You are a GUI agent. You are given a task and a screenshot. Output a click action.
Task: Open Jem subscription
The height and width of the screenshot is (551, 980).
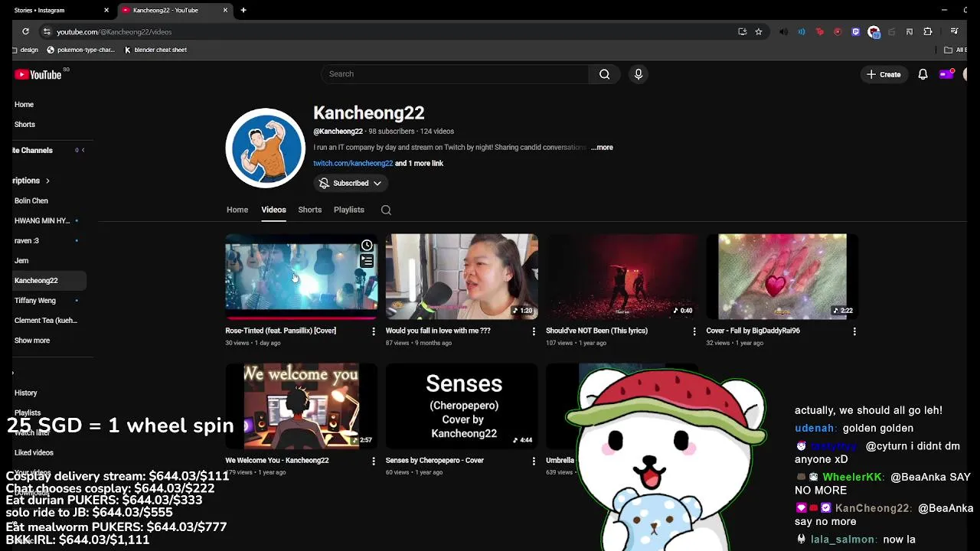[21, 260]
